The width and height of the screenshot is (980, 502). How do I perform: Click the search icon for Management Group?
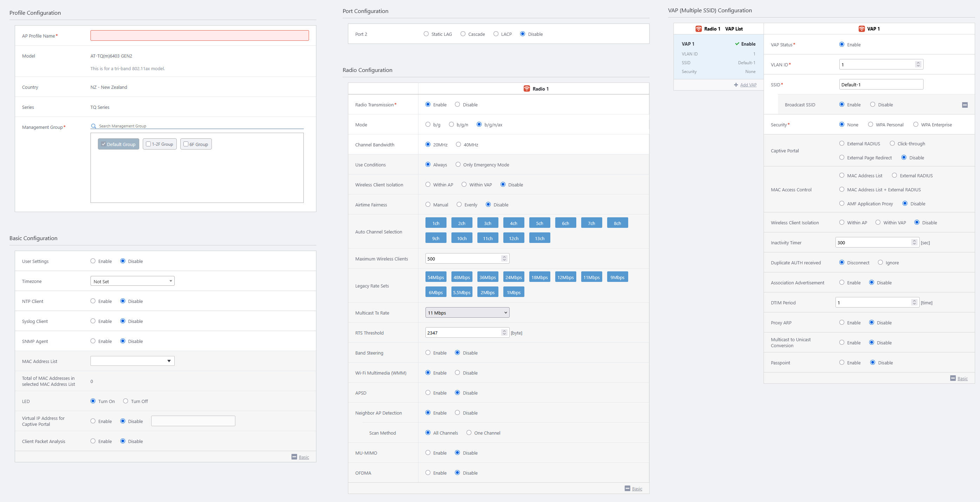(94, 126)
